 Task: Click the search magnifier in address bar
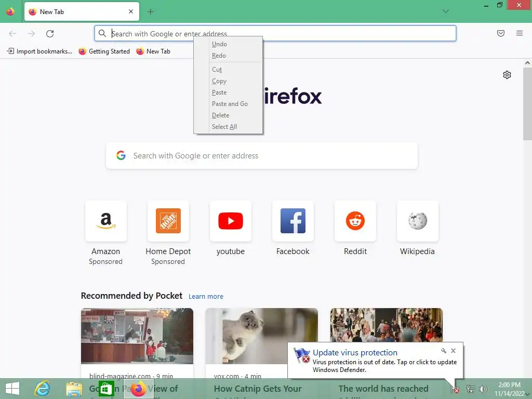coord(102,33)
